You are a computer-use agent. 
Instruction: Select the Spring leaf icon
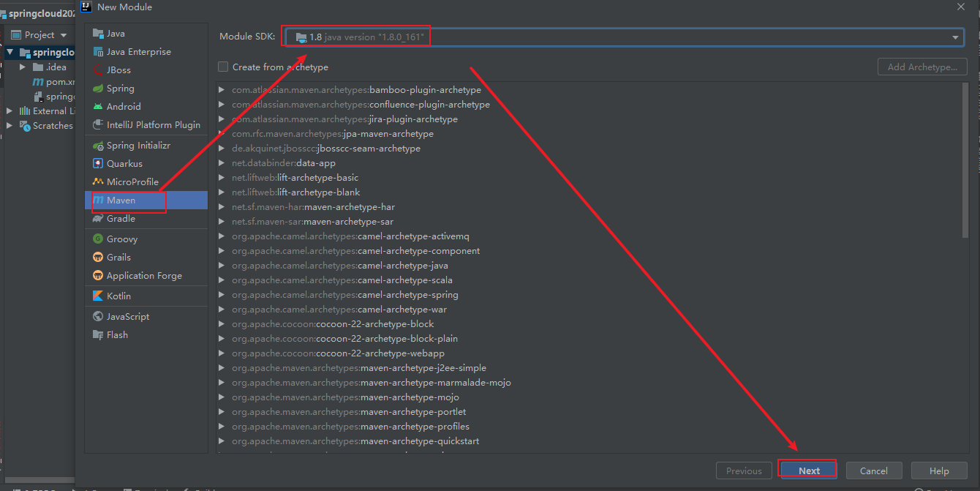pos(98,89)
